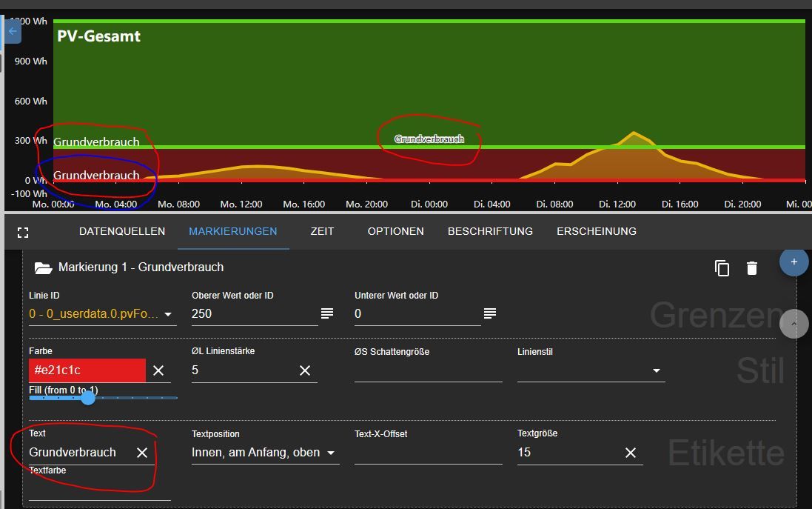Viewport: 812px width, 509px height.
Task: Clear the Linienstärke value
Action: (305, 370)
